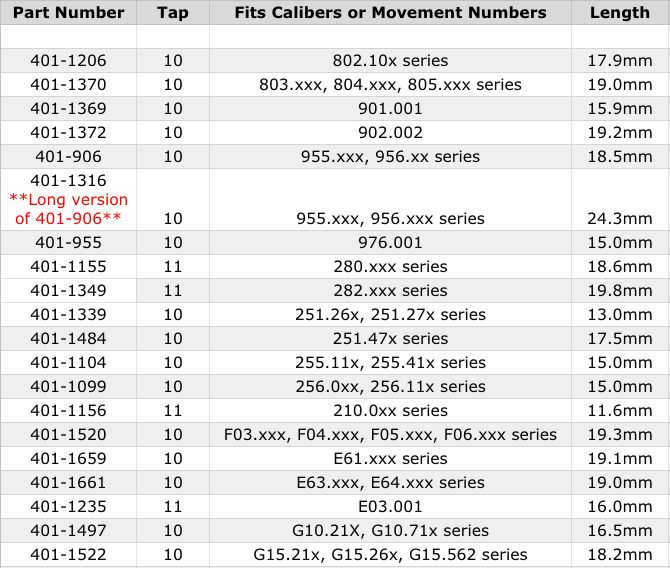Click the Part Number column header
The height and width of the screenshot is (568, 670).
tap(66, 13)
